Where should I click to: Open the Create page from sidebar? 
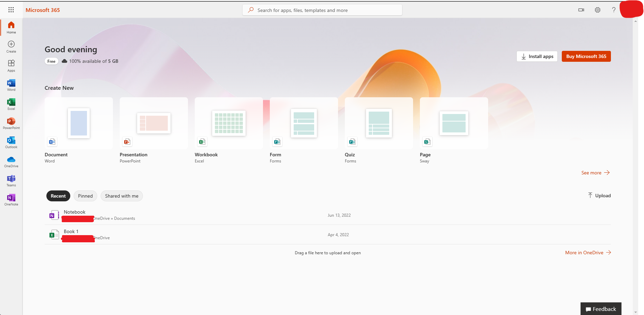tap(11, 46)
